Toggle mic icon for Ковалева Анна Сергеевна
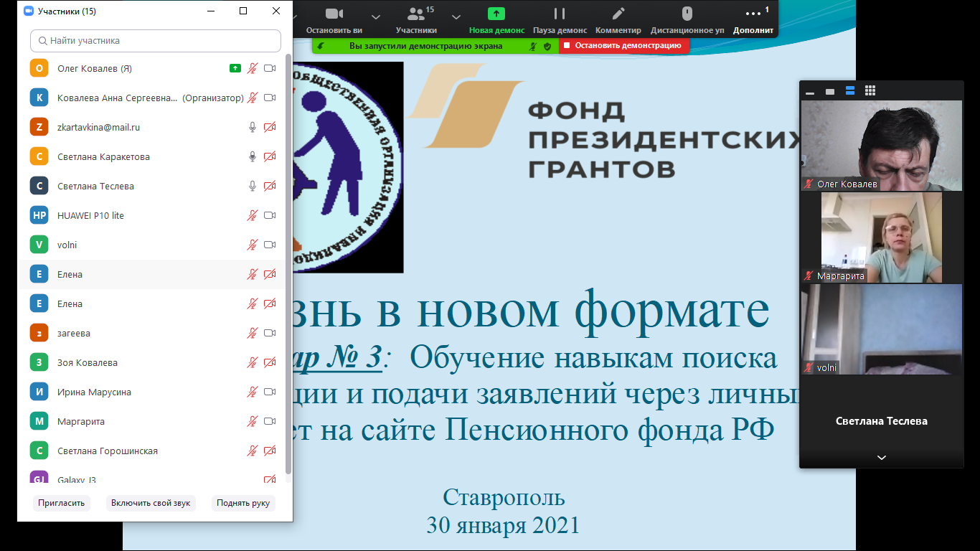This screenshot has height=551, width=980. [x=253, y=98]
